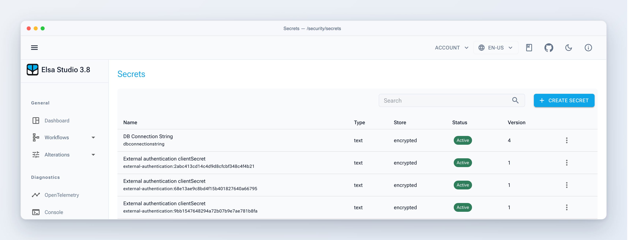This screenshot has width=644, height=240.
Task: Click version 4 in DB Connection String row
Action: click(x=509, y=140)
